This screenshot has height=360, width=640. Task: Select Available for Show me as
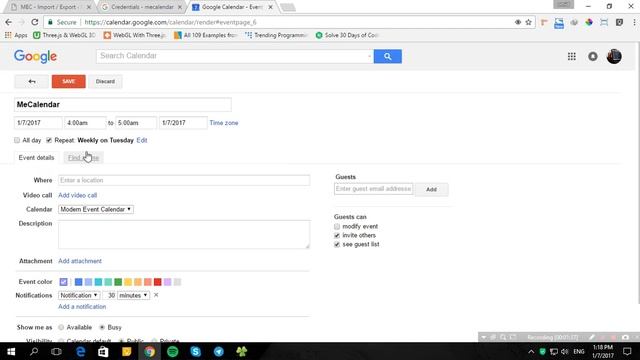point(61,327)
